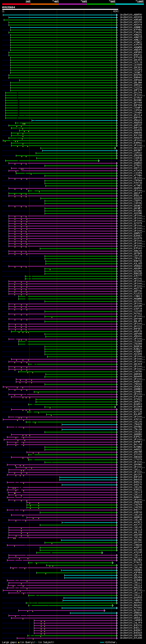This screenshot has width=146, height=644.
Task: Select hit label UniRef100_A9PA44
Action: pyautogui.click(x=131, y=80)
